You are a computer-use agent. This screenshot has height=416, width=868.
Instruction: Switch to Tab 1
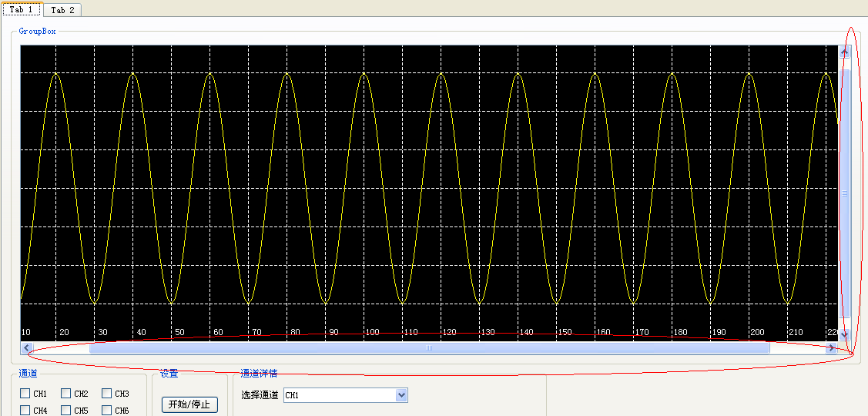(21, 9)
